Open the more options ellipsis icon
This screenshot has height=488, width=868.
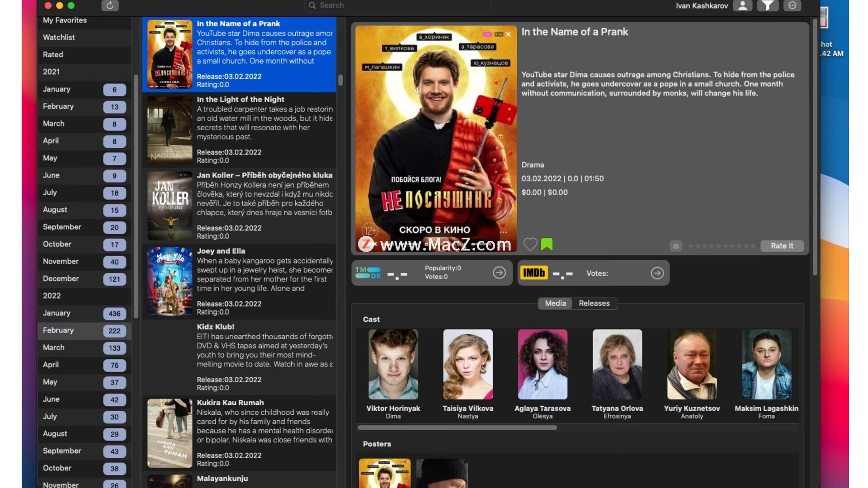792,5
